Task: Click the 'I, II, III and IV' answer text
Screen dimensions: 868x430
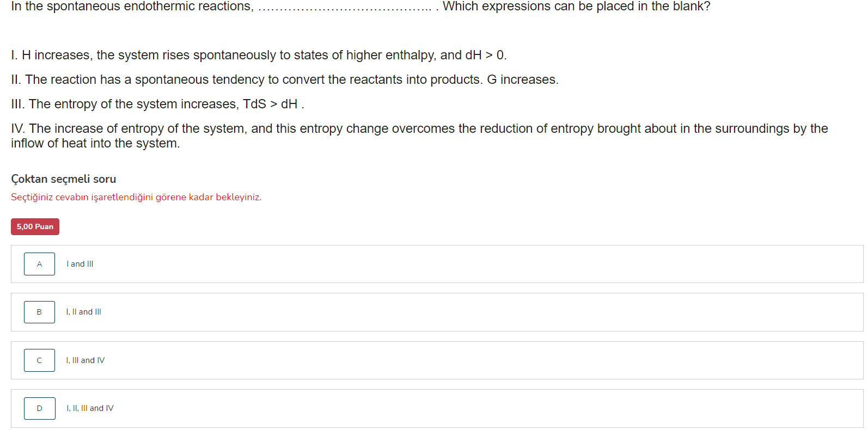Action: coord(90,408)
